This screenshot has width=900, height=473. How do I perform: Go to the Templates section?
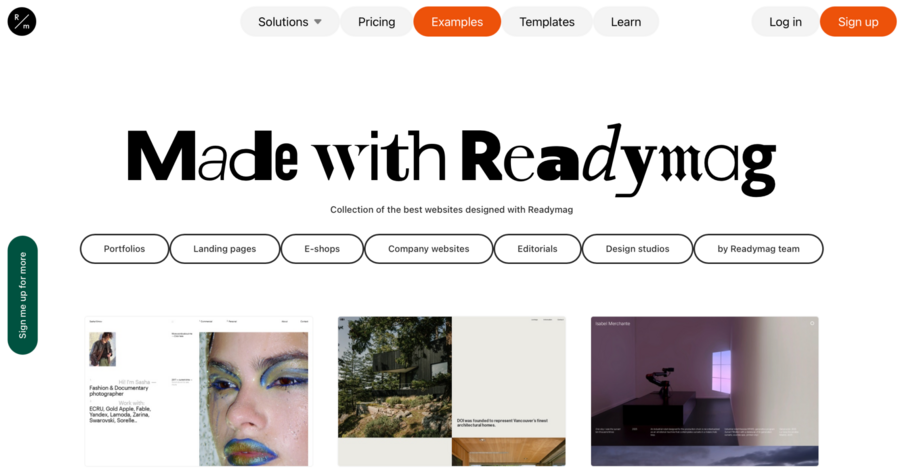pos(547,22)
